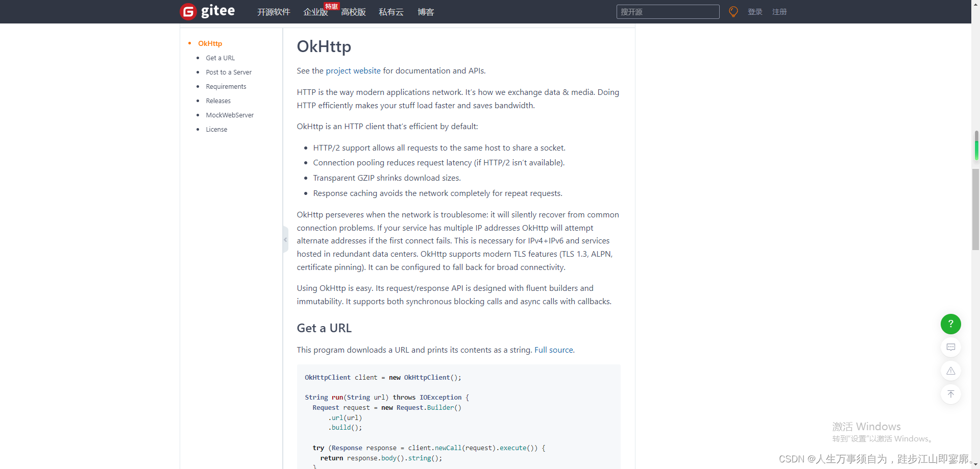Click the orange lightbulb icon in header
This screenshot has height=469, width=980.
733,11
